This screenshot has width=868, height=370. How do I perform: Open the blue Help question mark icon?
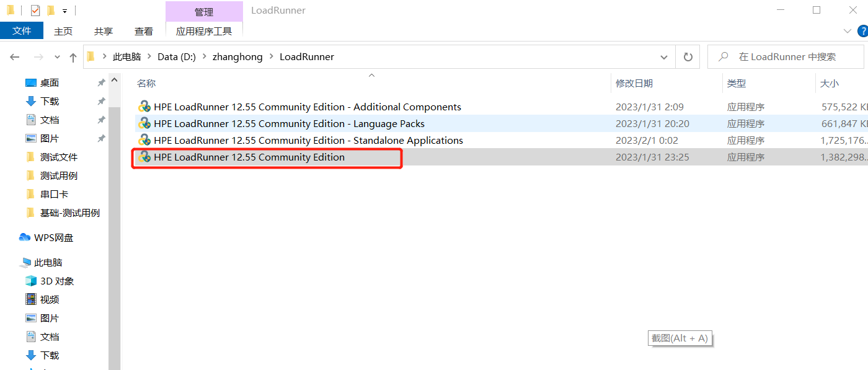862,31
